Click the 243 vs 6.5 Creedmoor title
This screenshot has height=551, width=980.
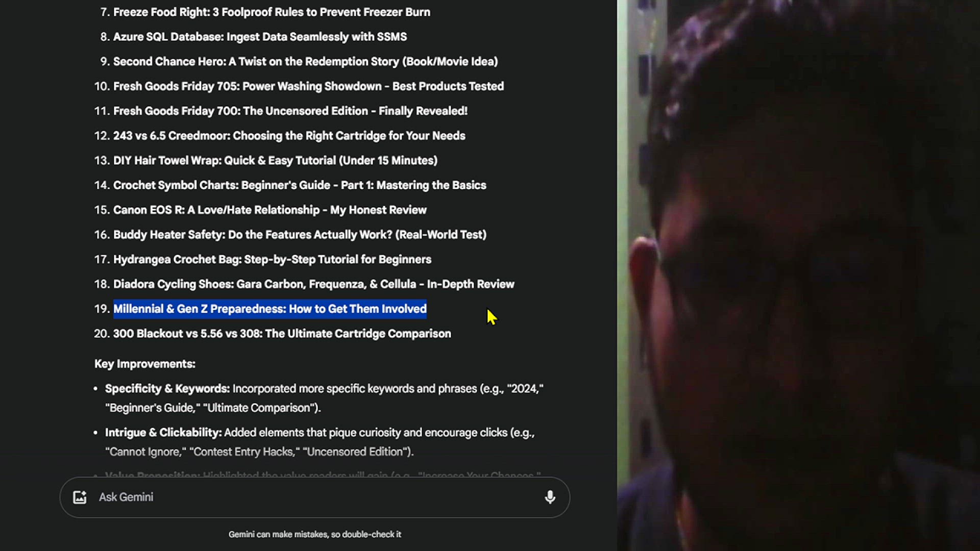point(289,136)
